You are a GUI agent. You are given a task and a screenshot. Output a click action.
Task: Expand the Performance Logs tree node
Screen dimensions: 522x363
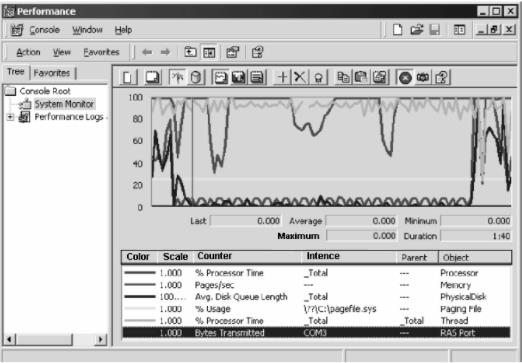10,117
